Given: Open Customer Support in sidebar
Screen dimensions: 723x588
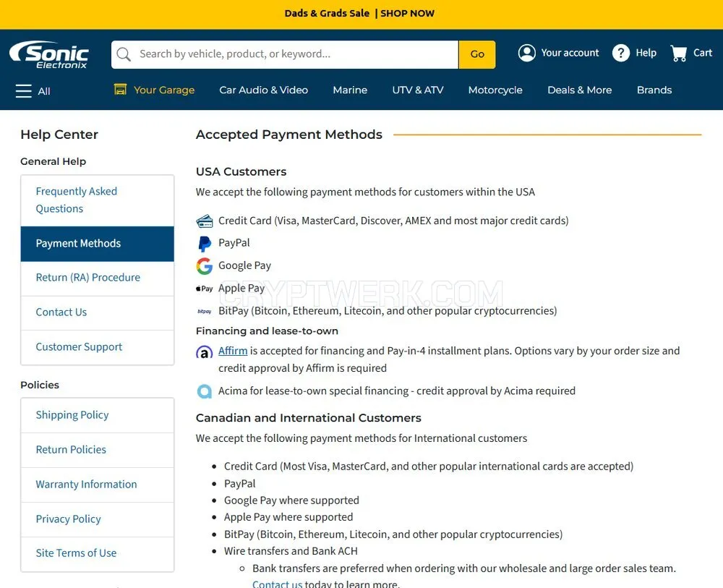Looking at the screenshot, I should [x=98, y=347].
